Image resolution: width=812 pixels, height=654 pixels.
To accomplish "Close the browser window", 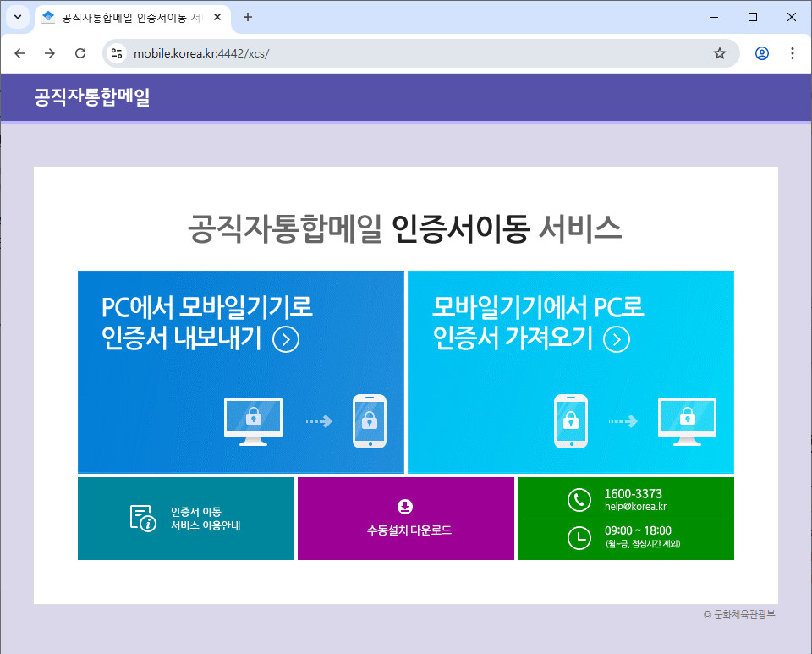I will (x=792, y=17).
